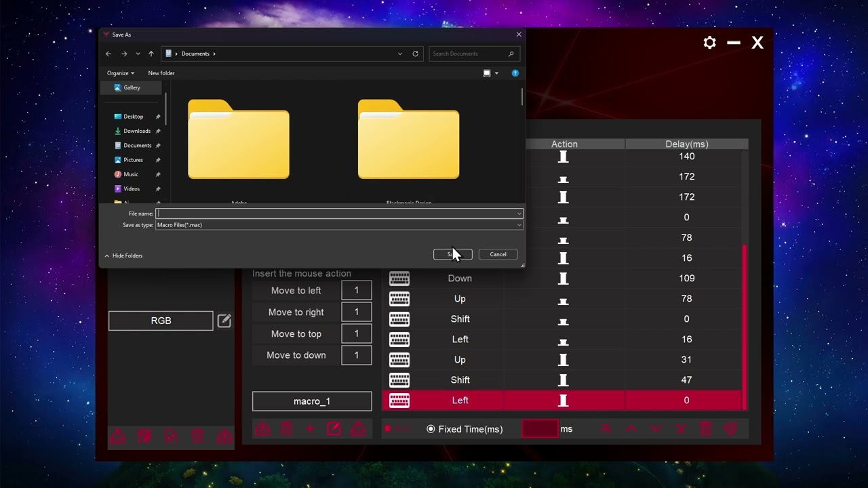The width and height of the screenshot is (868, 488).
Task: Open view options dropdown arrow
Action: [496, 73]
